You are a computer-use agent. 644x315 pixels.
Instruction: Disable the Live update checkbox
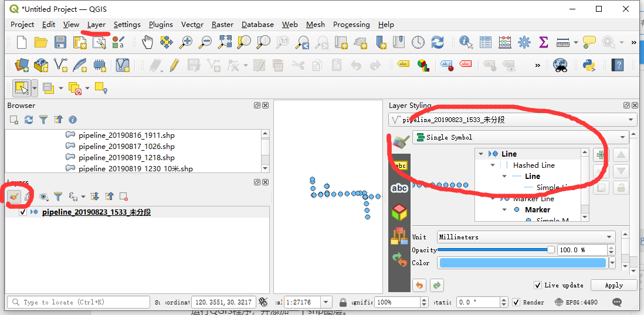tap(538, 285)
